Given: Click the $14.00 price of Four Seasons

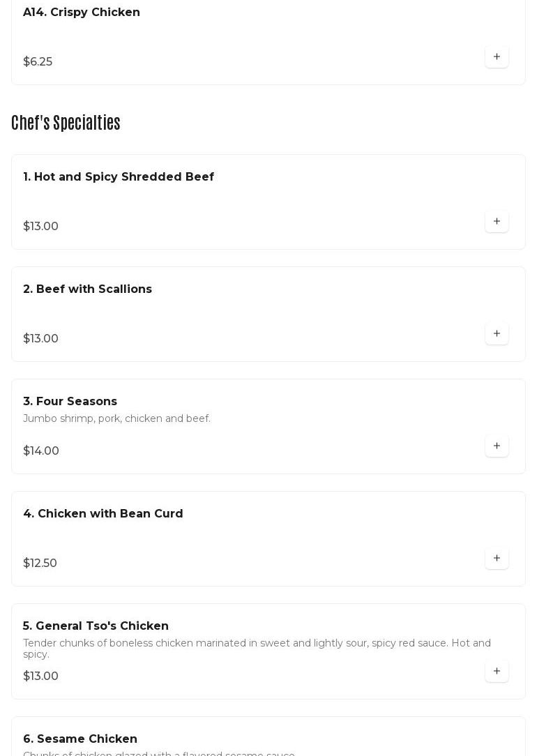Looking at the screenshot, I should point(41,451).
